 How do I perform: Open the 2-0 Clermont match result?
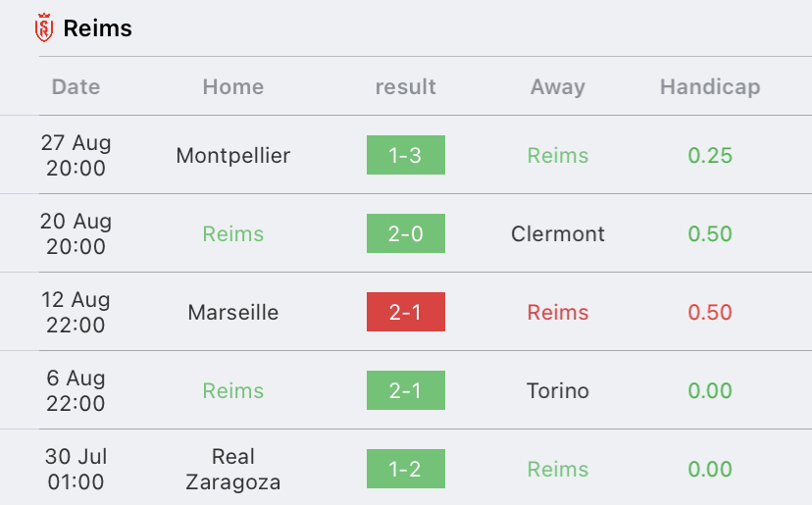coord(405,233)
